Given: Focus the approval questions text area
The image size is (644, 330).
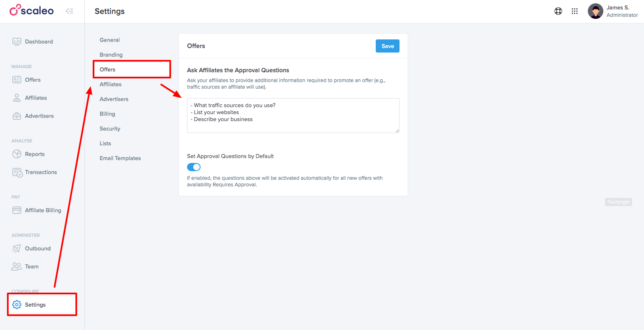Looking at the screenshot, I should point(293,115).
